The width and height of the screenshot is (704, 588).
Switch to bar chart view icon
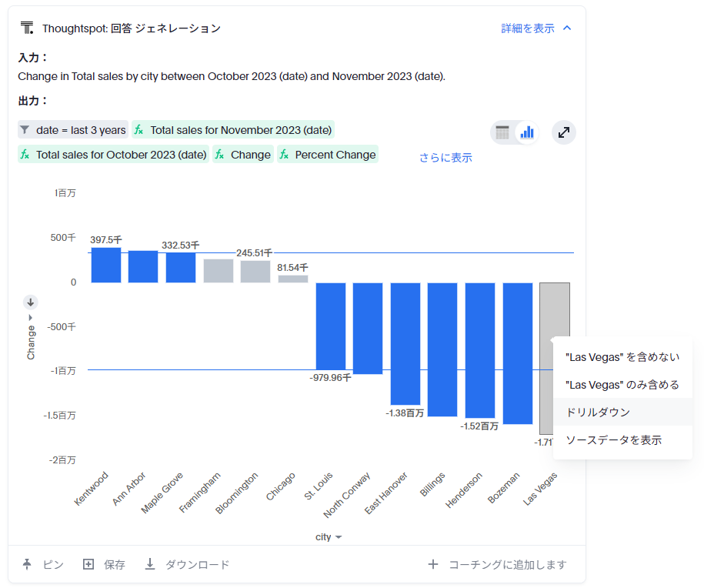[527, 132]
